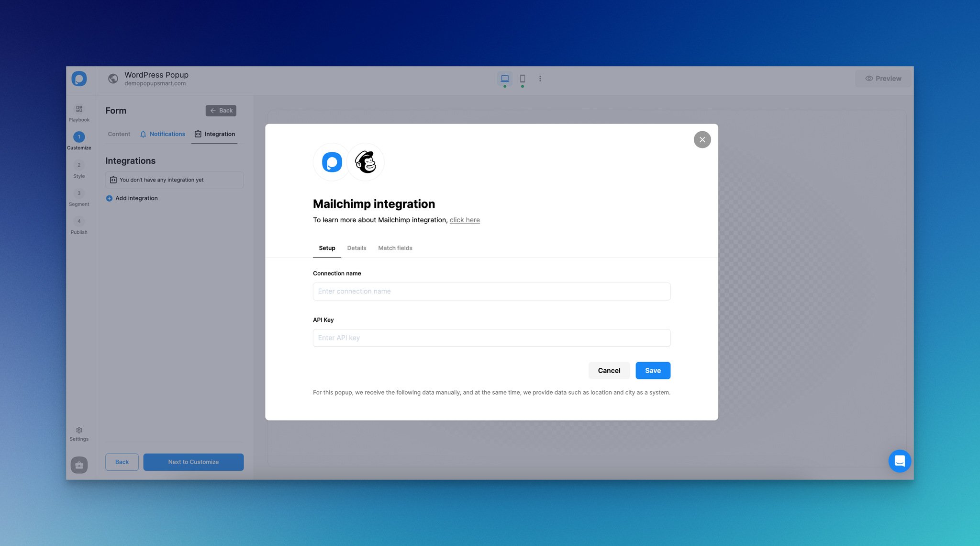
Task: Click the Setup tab in modal
Action: pos(327,248)
